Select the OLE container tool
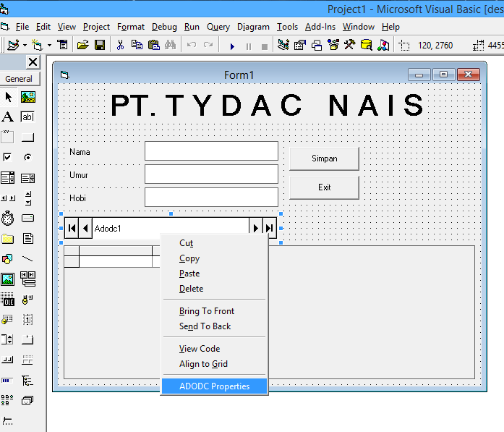The image size is (504, 432). pyautogui.click(x=8, y=300)
